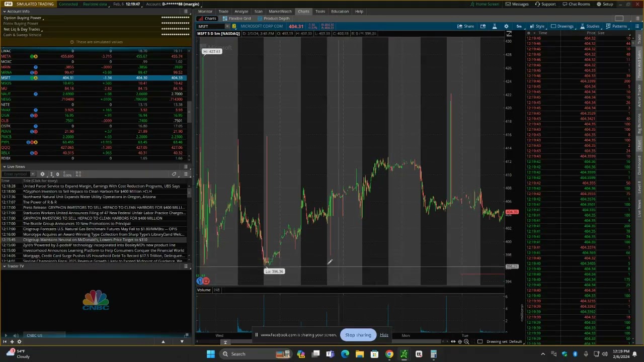The width and height of the screenshot is (644, 362).
Task: Click the chart zoom magnifier icon
Action: point(466,342)
